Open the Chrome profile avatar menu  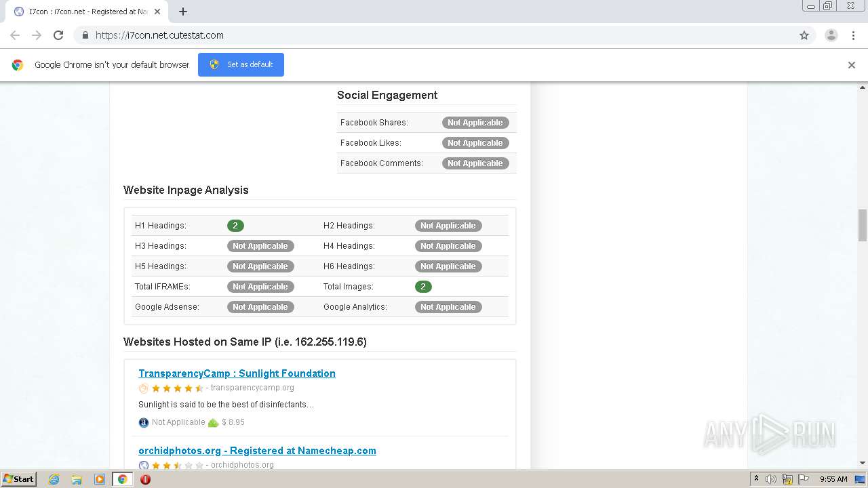[x=831, y=35]
